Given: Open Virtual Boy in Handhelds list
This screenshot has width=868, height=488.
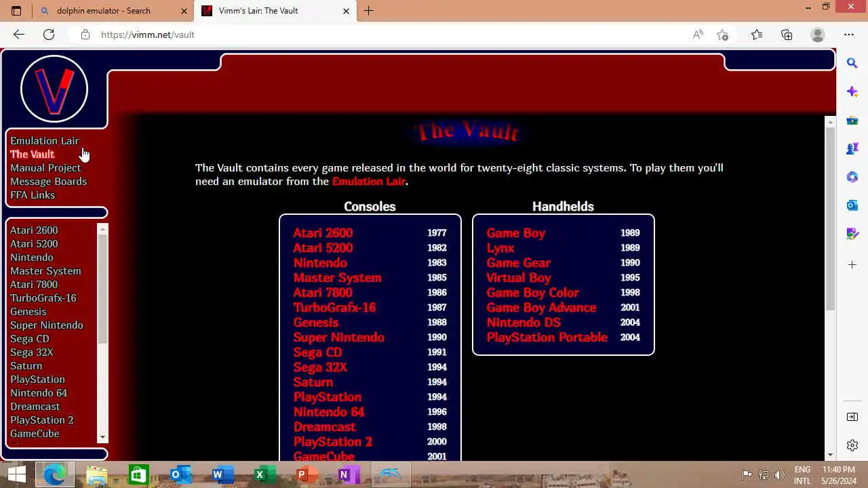Looking at the screenshot, I should pyautogui.click(x=519, y=278).
